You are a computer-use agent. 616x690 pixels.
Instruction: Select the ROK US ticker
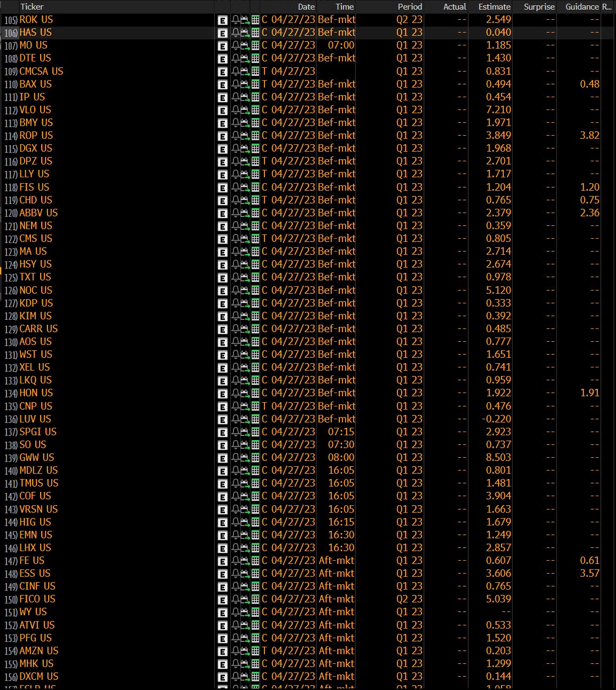click(x=36, y=20)
